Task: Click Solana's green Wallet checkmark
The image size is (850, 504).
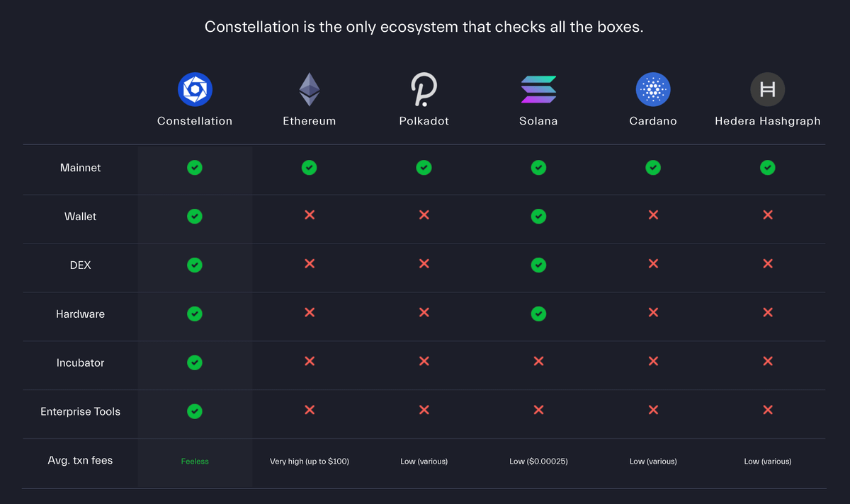Action: [538, 216]
